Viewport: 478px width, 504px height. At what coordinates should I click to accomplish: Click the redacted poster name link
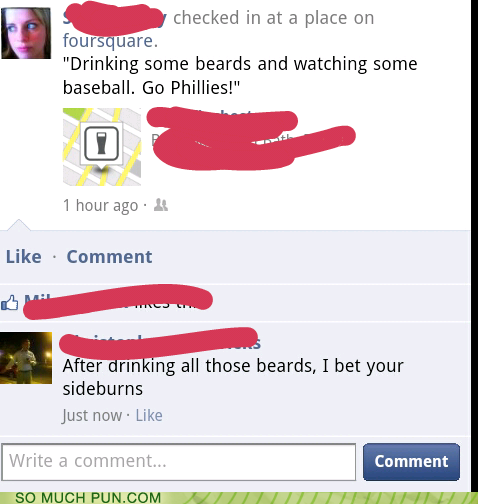point(114,18)
